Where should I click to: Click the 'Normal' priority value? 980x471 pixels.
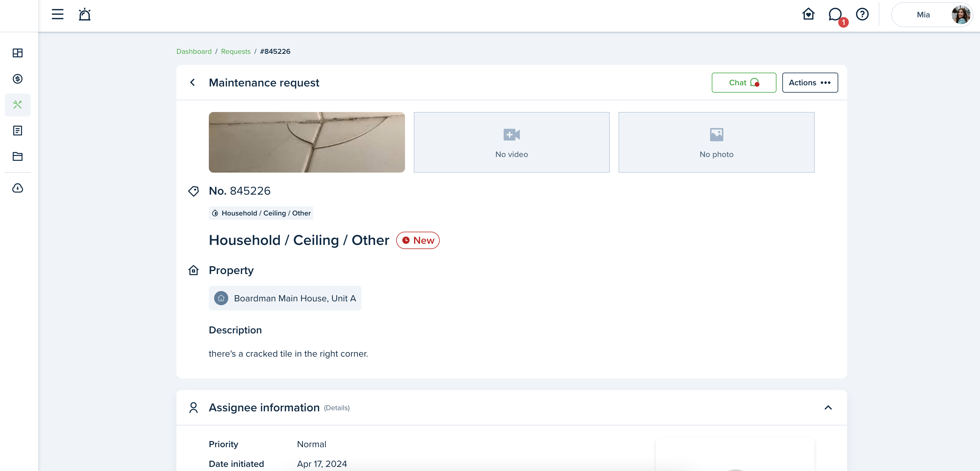point(311,444)
